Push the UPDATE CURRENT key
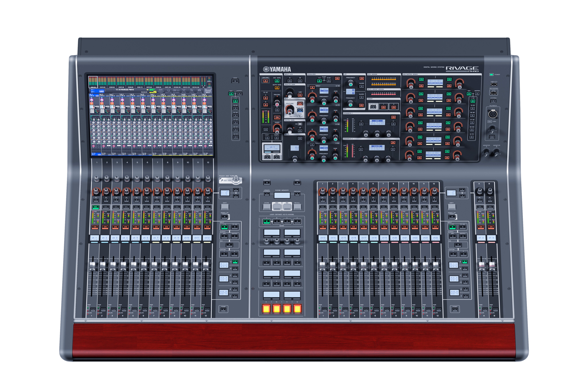The width and height of the screenshot is (588, 390). pyautogui.click(x=267, y=194)
